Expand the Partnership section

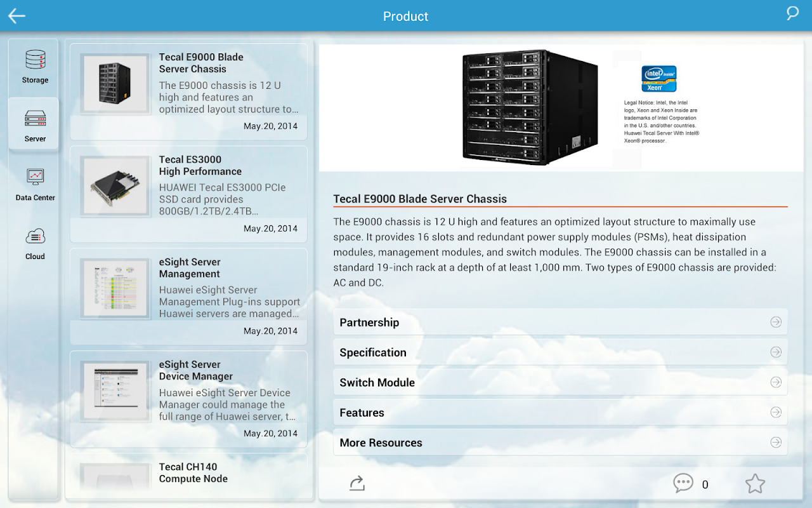(560, 322)
